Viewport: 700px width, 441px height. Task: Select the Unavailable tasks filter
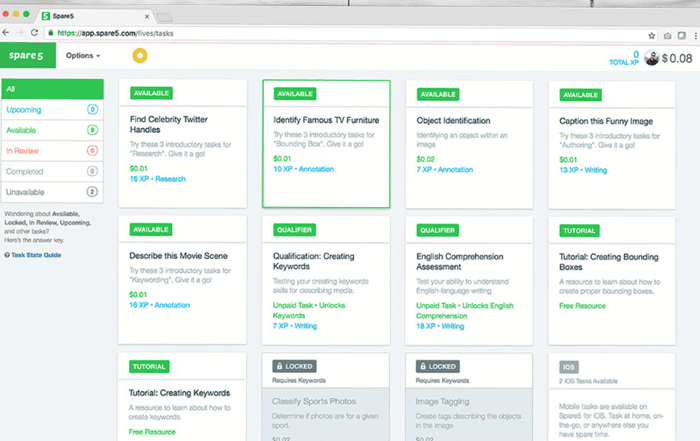(x=53, y=192)
